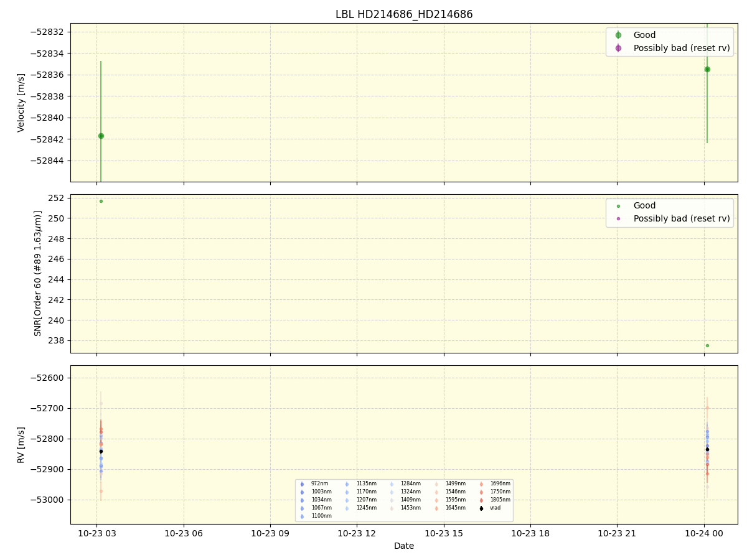The image size is (747, 560).
Task: Click the 1805nm legend marker
Action: 481,500
